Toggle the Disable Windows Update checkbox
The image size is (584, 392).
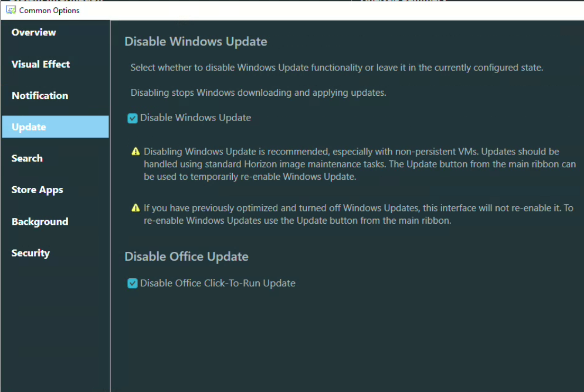(x=133, y=118)
